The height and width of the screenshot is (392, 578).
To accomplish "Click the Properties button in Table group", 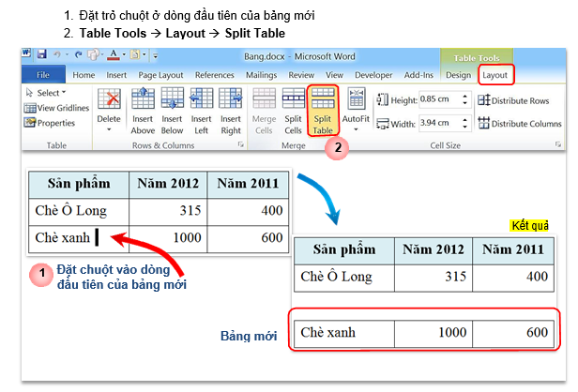I will coord(50,123).
